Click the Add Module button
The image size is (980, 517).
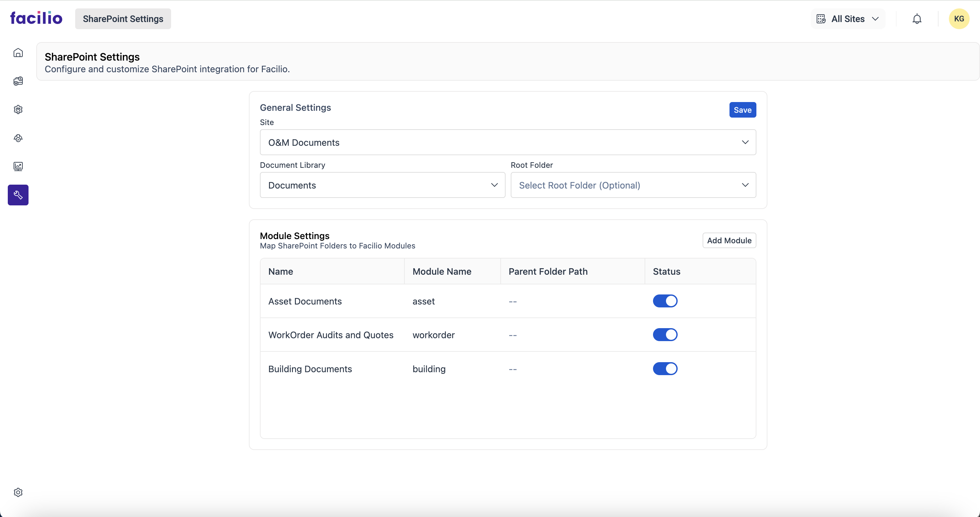click(729, 240)
